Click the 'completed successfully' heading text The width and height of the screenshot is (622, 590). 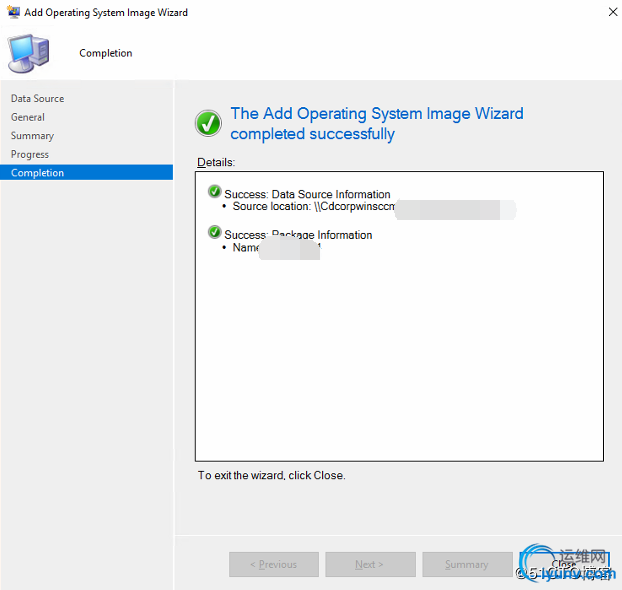click(313, 134)
